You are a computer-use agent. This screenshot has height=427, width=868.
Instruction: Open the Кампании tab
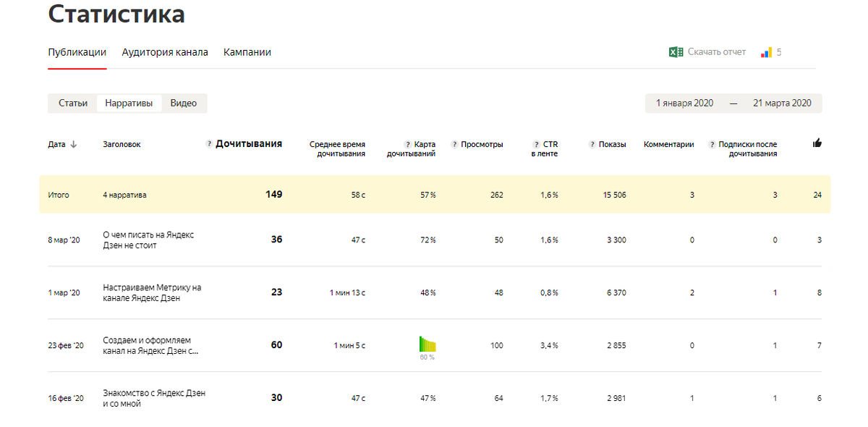point(247,52)
